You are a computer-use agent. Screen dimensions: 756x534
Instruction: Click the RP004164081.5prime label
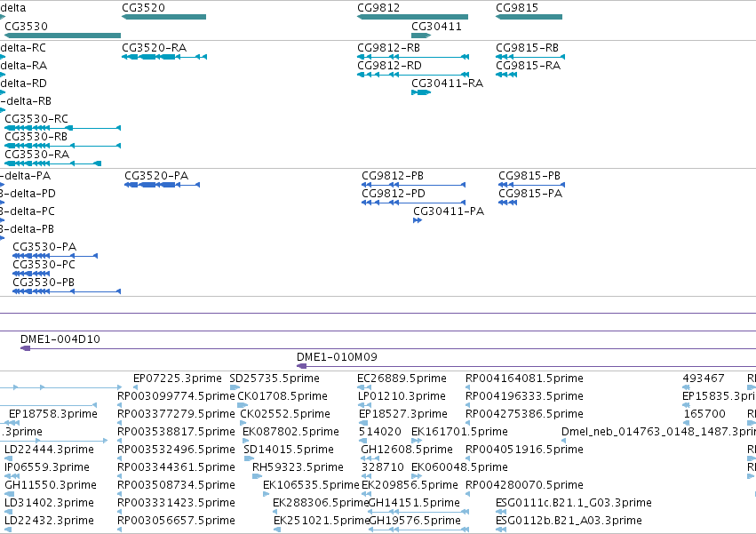524,379
